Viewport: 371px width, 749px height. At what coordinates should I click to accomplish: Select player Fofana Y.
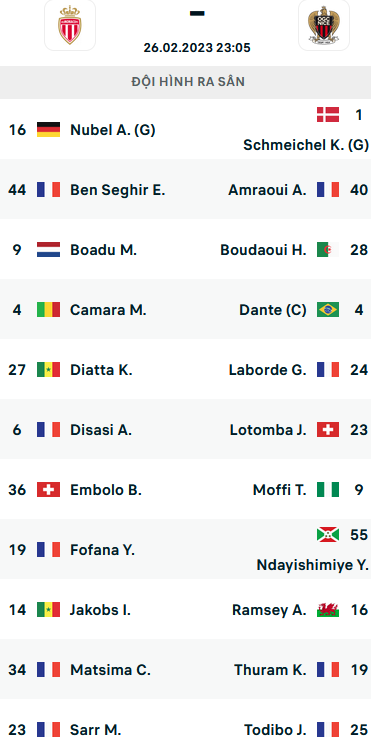click(x=103, y=550)
